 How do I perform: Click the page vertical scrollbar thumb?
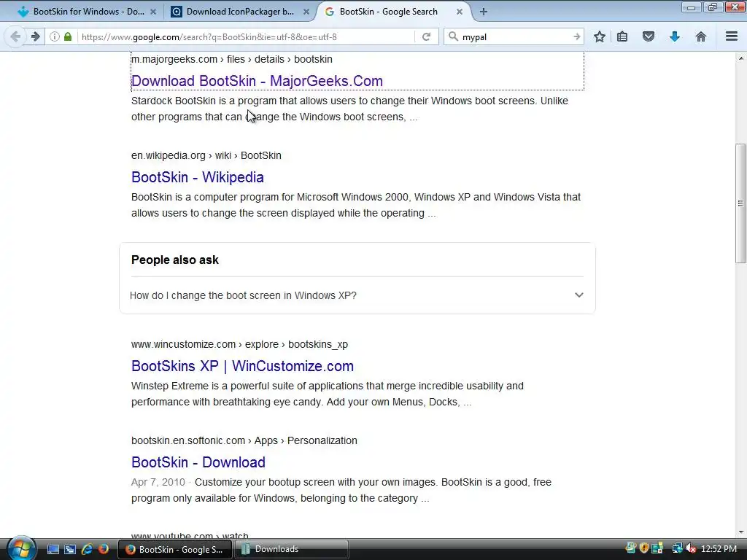tap(740, 203)
